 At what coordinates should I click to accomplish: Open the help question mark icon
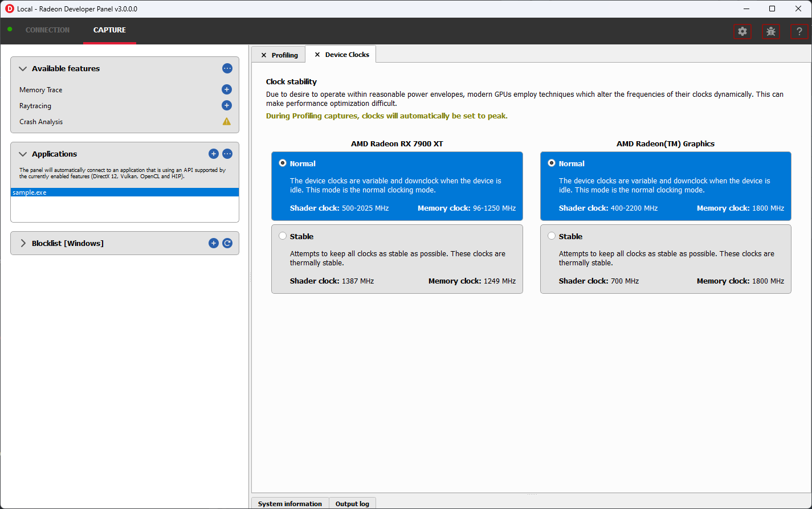tap(799, 31)
